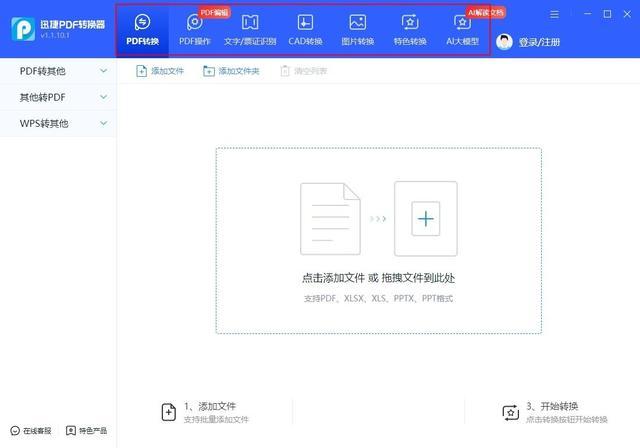Screen dimensions: 640x448
Task: Click the 添加文件 toolbar button
Action: click(160, 71)
